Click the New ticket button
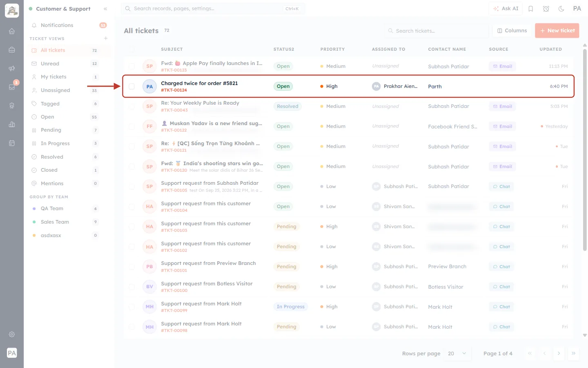The image size is (588, 368). point(557,31)
